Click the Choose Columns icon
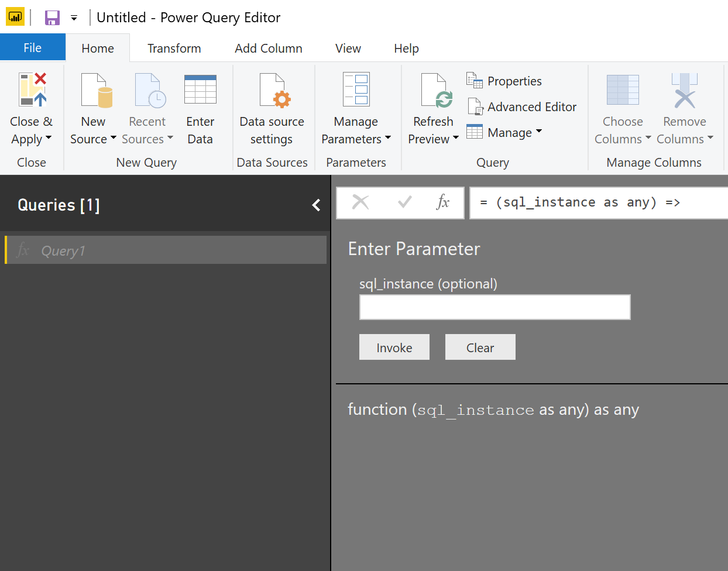The height and width of the screenshot is (571, 728). pyautogui.click(x=623, y=90)
